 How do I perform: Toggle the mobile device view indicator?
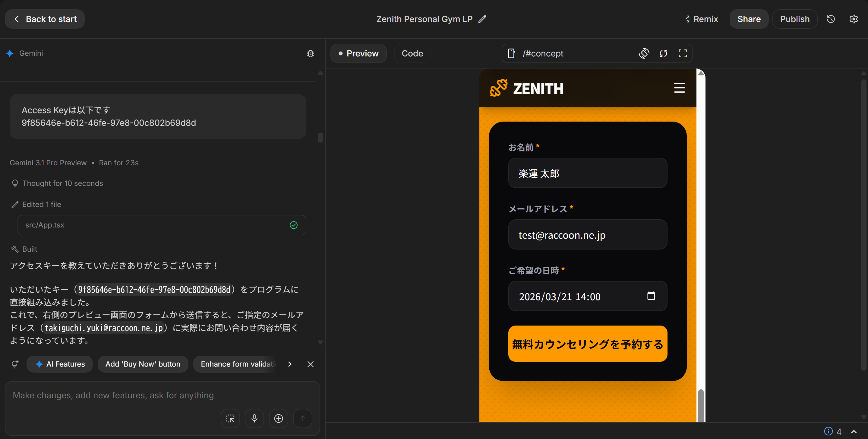512,53
